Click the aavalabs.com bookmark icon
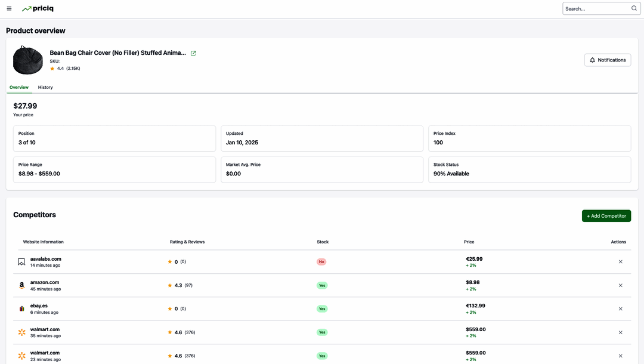Viewport: 644px width, 364px height. point(21,262)
